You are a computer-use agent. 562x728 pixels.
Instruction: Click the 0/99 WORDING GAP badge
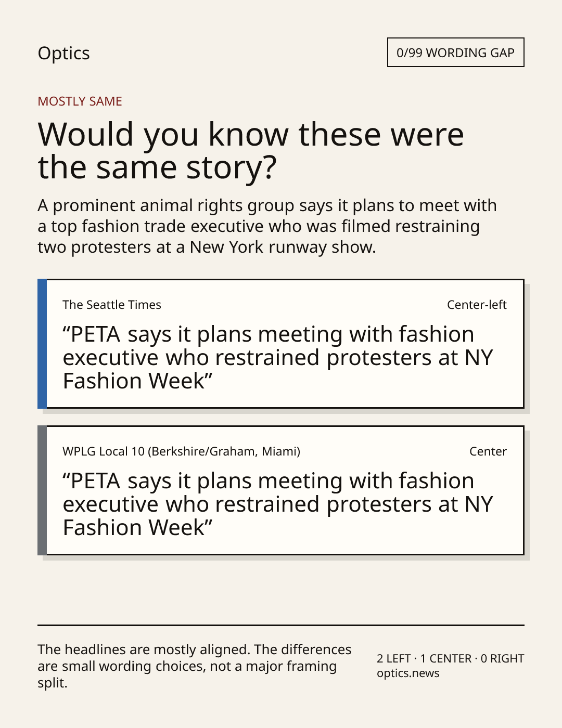[x=455, y=53]
